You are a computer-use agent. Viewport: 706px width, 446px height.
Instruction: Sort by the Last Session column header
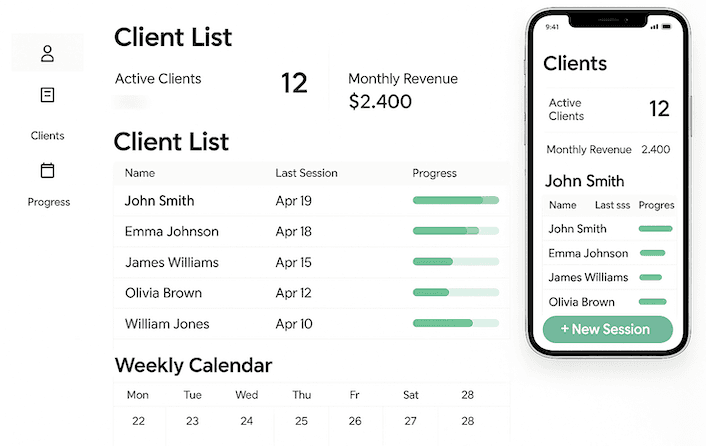click(306, 173)
